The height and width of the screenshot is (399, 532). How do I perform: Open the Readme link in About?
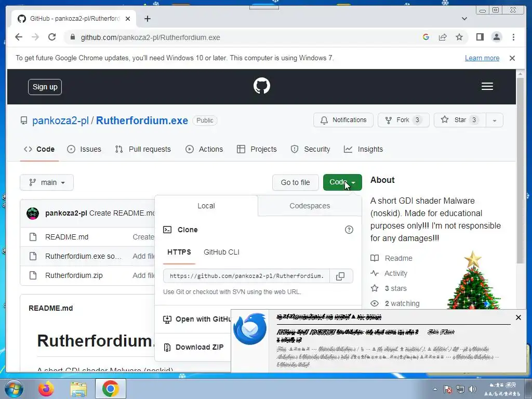coord(392,258)
